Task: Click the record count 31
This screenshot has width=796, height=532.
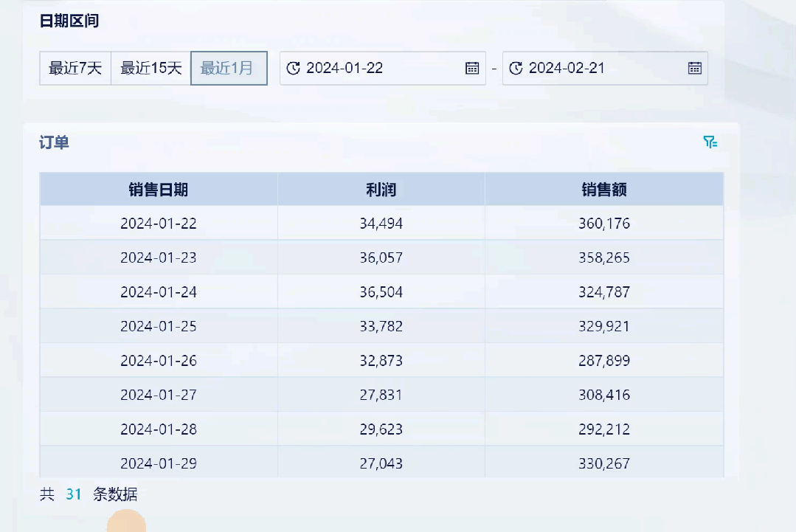Action: pyautogui.click(x=74, y=494)
